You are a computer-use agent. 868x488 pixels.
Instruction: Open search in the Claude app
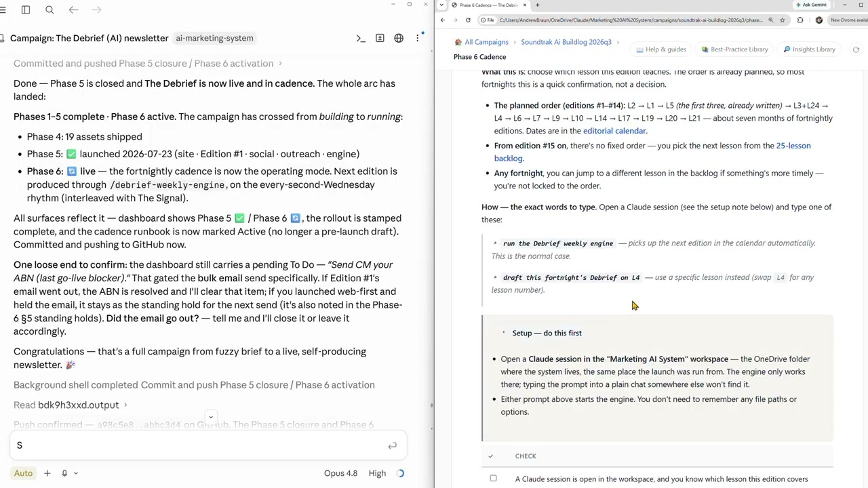tap(50, 10)
